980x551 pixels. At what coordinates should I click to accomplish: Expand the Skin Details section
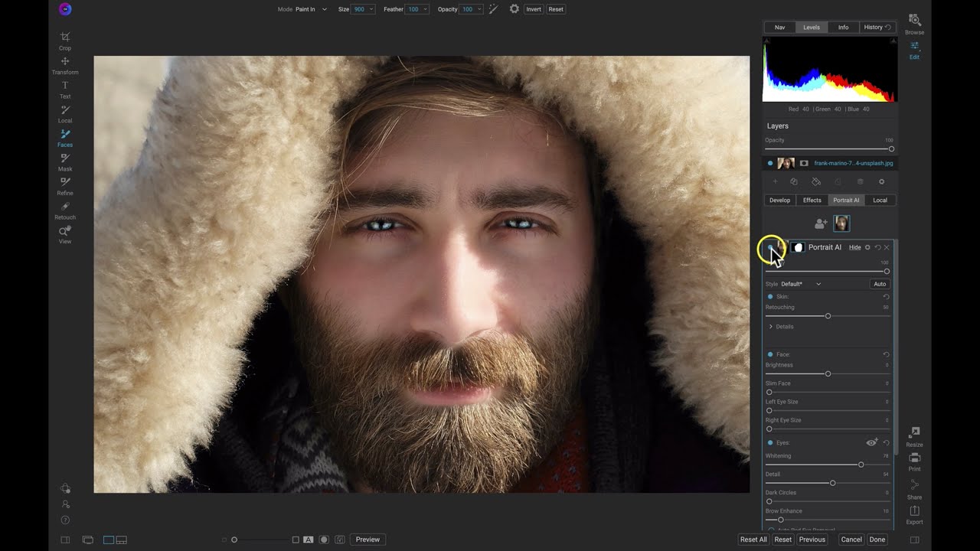782,327
